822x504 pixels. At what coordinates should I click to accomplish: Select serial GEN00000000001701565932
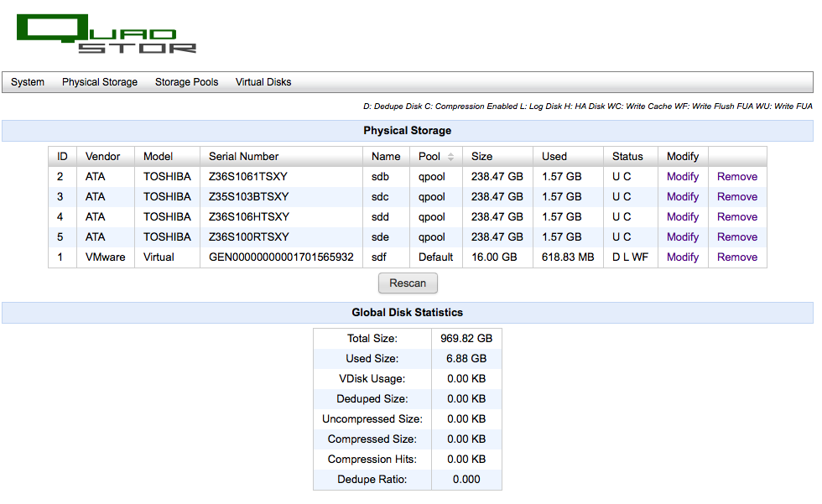tap(281, 257)
